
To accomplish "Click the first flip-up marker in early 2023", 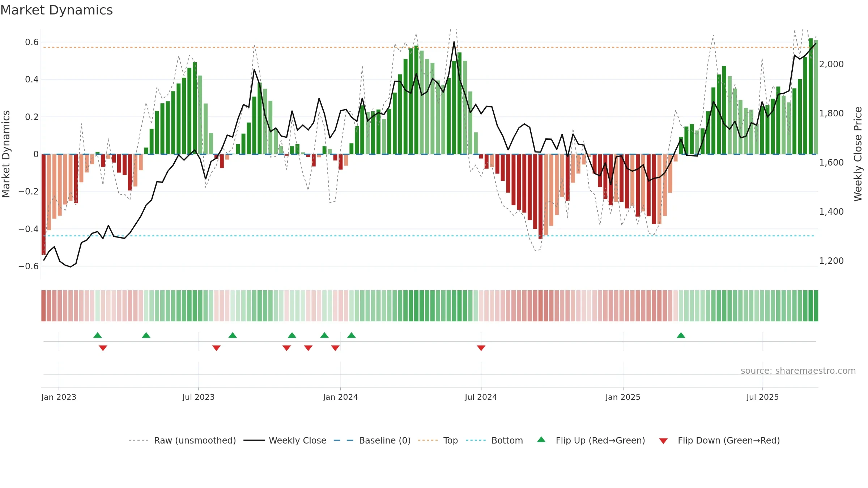I will pos(98,335).
